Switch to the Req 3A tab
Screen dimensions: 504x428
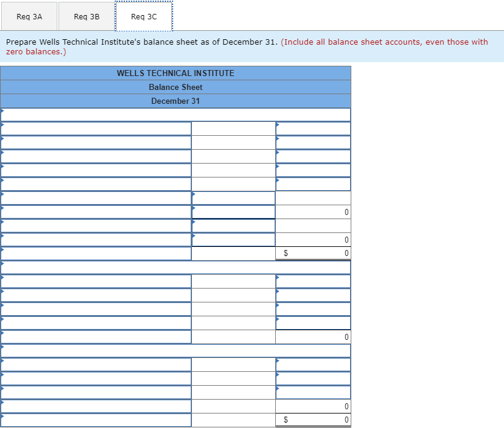tap(29, 17)
